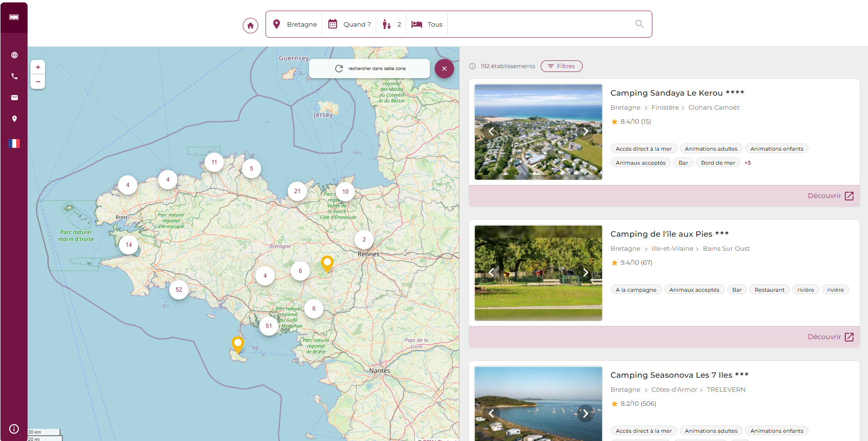
Task: Open the globe icon in sidebar
Action: [15, 55]
